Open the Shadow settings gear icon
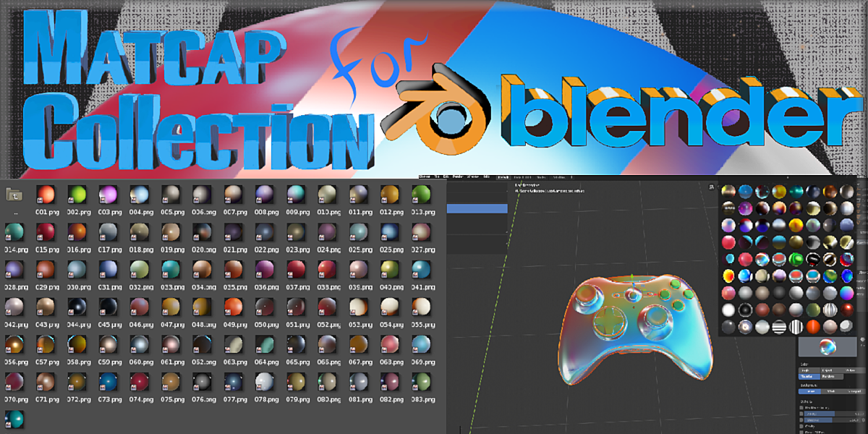 pyautogui.click(x=864, y=420)
